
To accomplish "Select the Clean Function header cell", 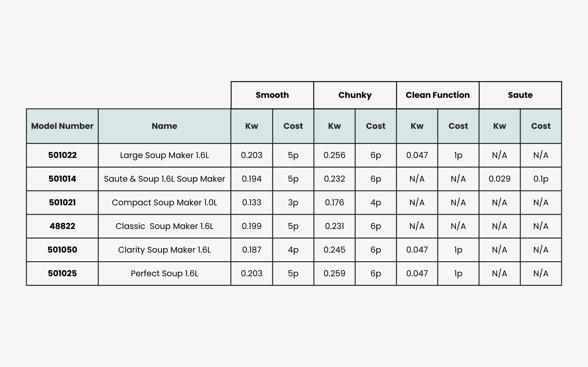I will tap(437, 95).
